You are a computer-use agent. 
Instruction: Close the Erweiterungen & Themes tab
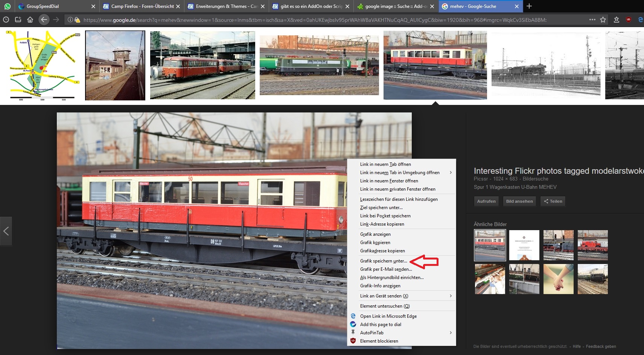(263, 6)
